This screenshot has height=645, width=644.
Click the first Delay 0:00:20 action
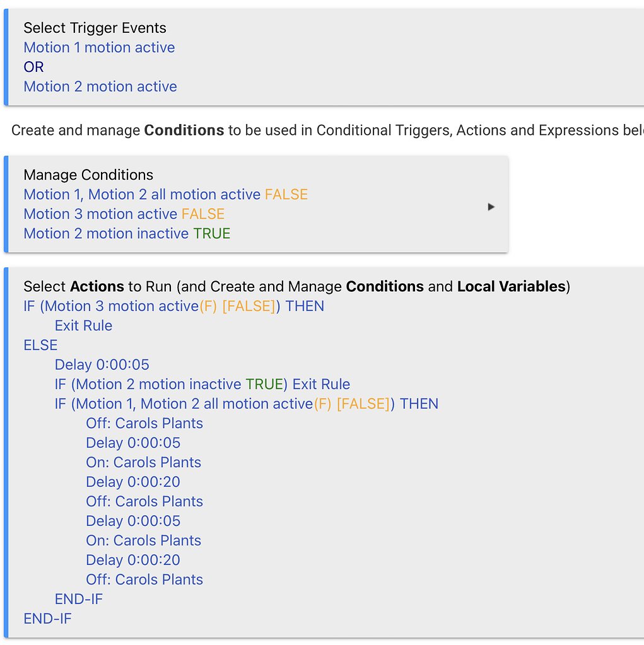(133, 482)
